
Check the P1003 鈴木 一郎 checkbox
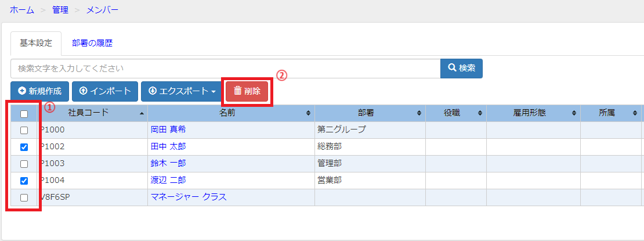(24, 164)
